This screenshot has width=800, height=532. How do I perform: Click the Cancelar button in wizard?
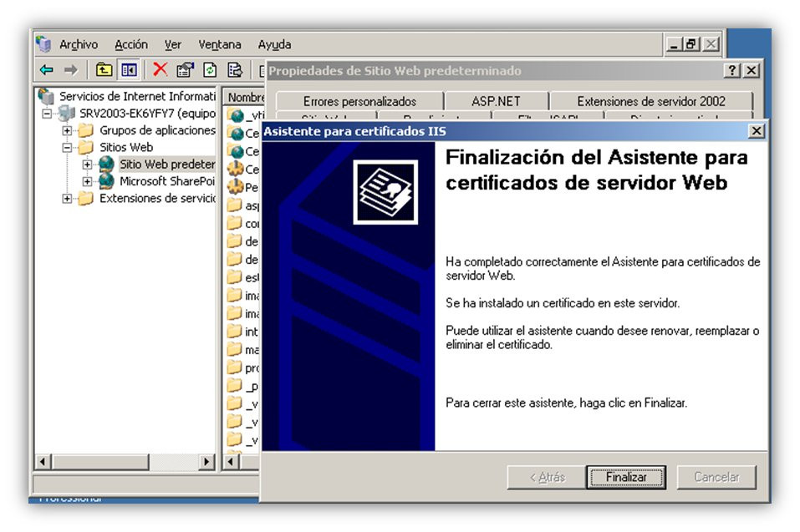point(716,477)
